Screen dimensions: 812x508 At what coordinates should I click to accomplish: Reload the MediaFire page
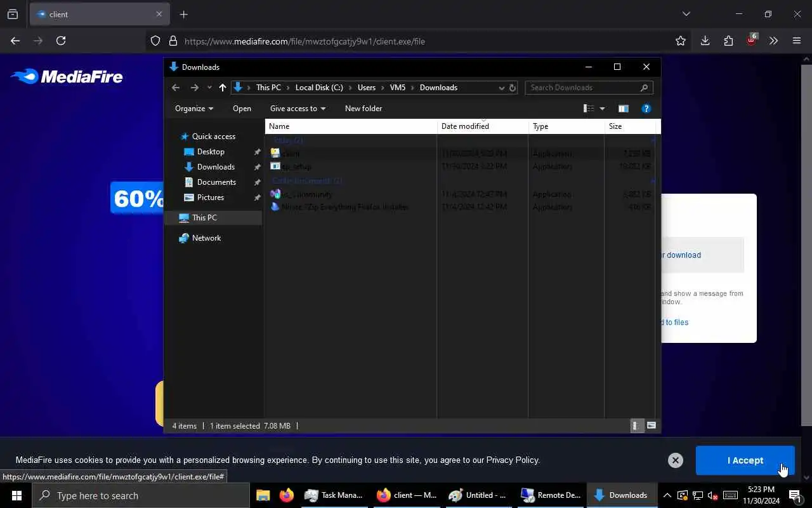point(61,41)
